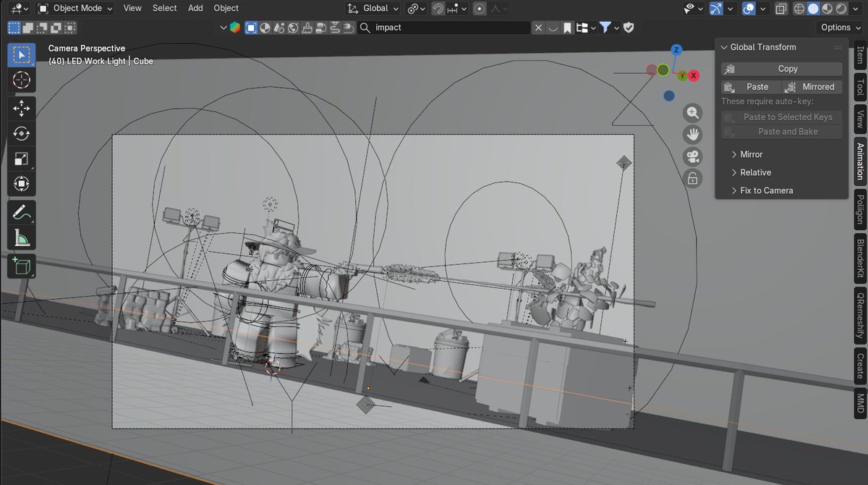Set selection mode to extend selection
The width and height of the screenshot is (868, 485).
click(x=28, y=28)
